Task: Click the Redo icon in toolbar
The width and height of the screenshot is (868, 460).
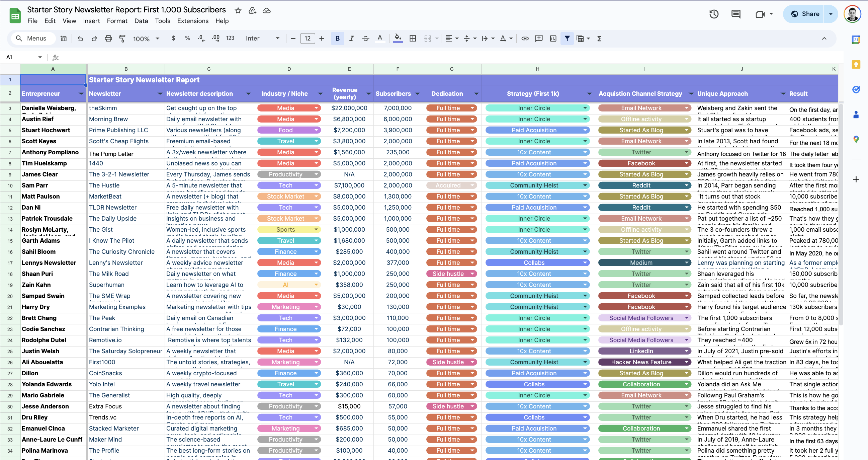Action: [94, 39]
